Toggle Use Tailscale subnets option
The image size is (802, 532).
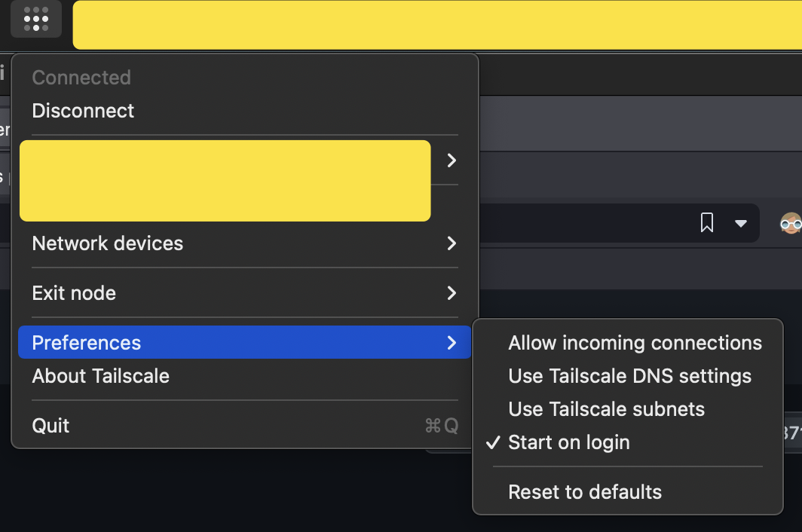606,409
